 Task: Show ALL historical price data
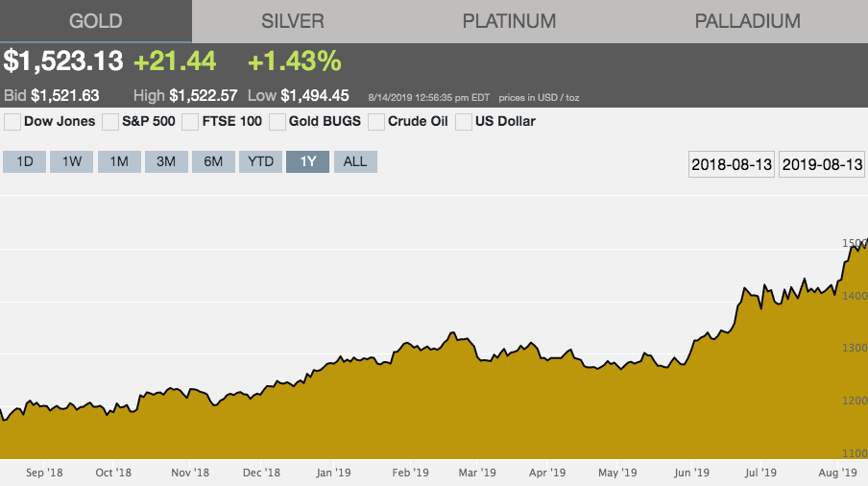click(355, 161)
